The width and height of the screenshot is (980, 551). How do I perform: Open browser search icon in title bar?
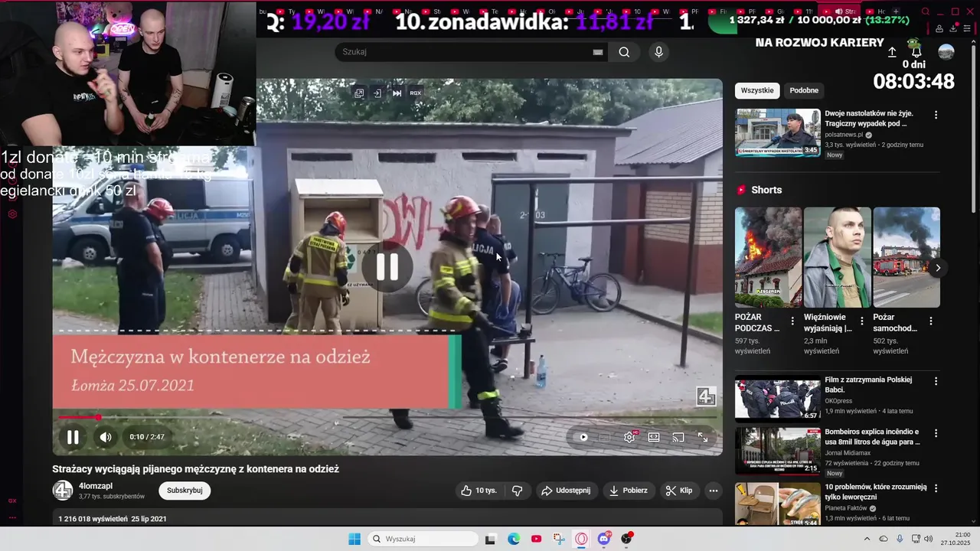[x=926, y=11]
